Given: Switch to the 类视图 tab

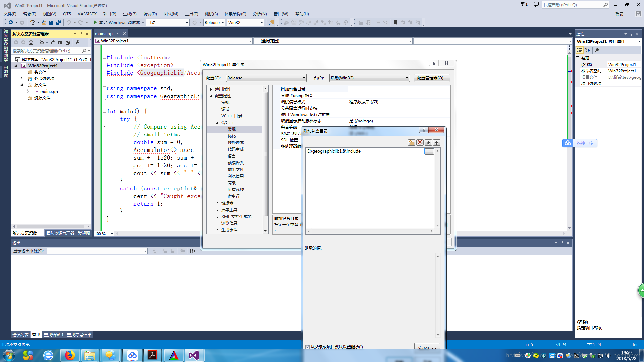Looking at the screenshot, I should (x=84, y=233).
